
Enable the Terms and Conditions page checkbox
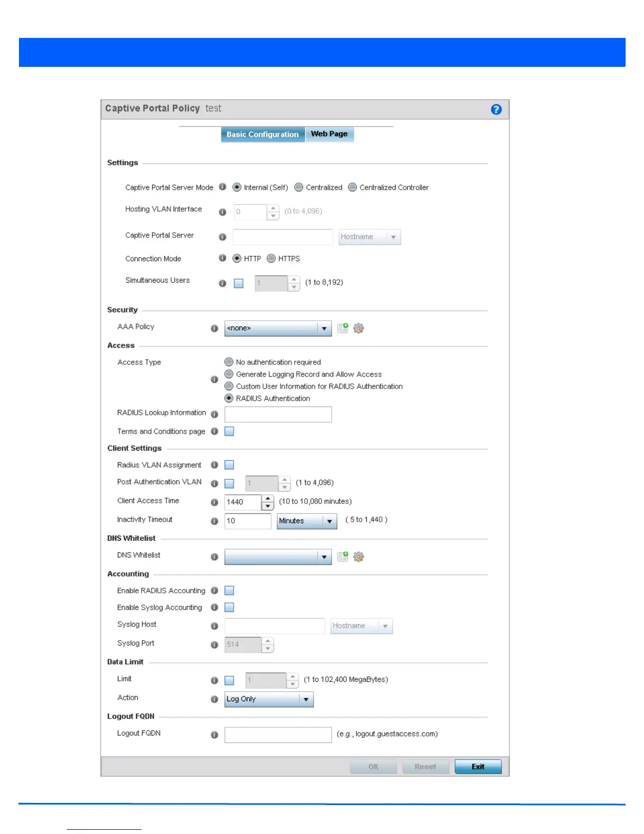[x=229, y=431]
